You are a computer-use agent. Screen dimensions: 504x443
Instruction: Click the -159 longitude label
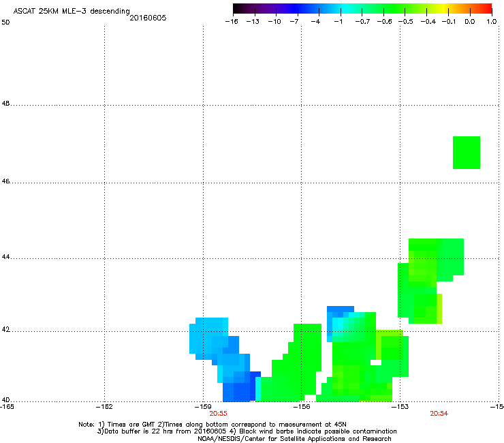click(x=203, y=407)
